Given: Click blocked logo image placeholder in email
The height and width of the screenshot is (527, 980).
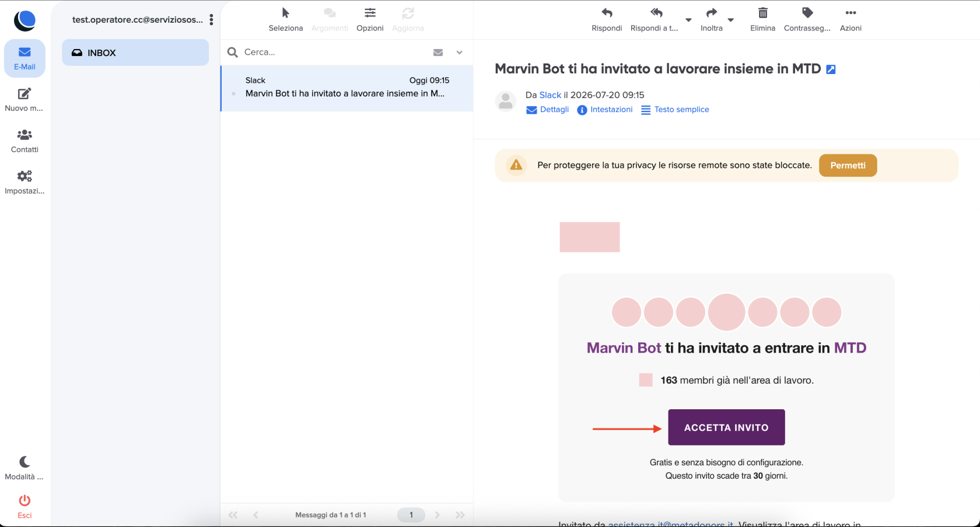Looking at the screenshot, I should tap(590, 237).
